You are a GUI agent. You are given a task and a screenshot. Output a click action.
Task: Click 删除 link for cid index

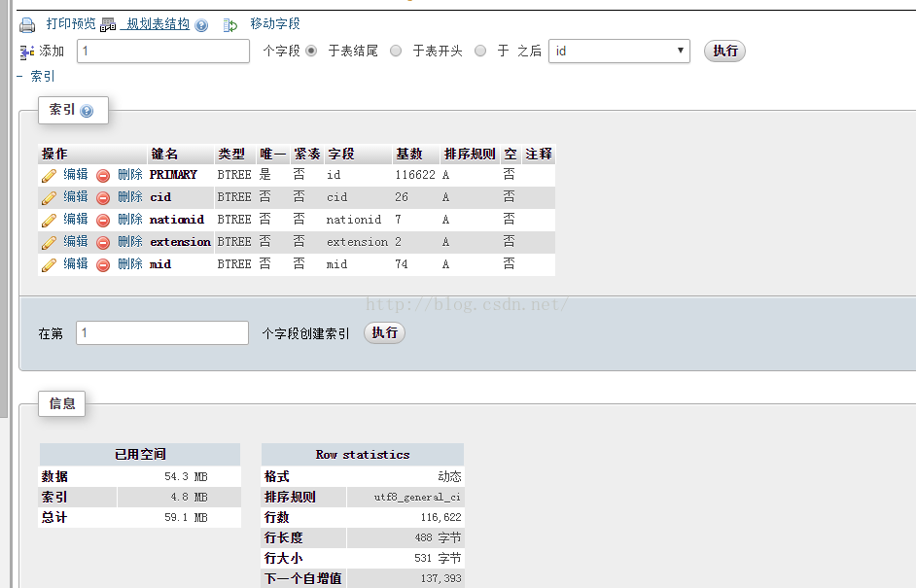[130, 196]
